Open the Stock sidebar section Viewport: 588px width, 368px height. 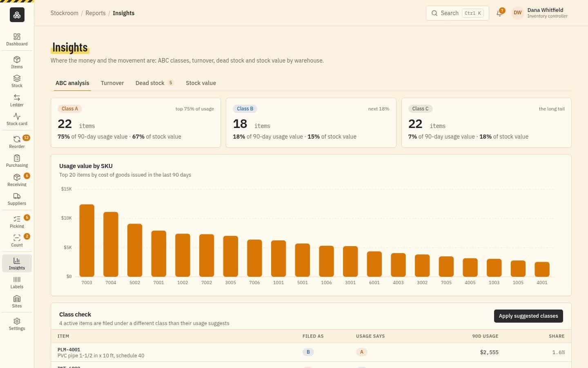pos(17,81)
